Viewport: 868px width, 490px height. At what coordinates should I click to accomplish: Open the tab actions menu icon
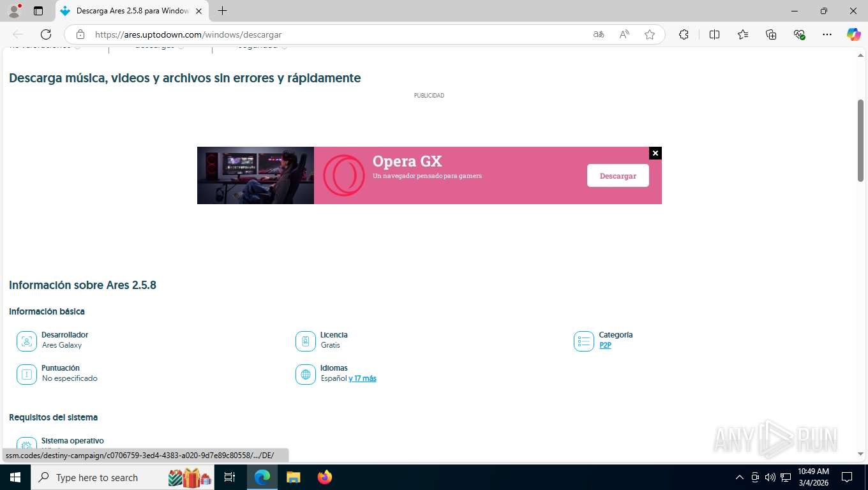(38, 11)
